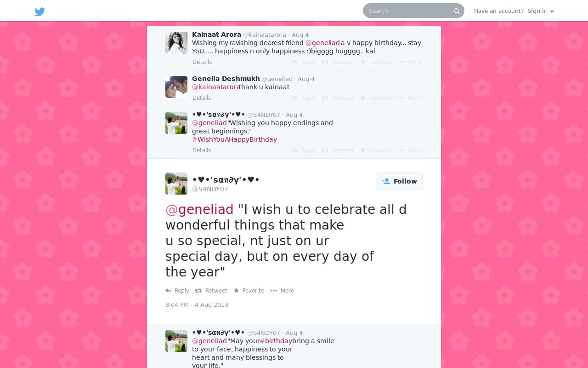Click the search magnifier icon
Viewport: 588px width, 368px height.
point(457,11)
